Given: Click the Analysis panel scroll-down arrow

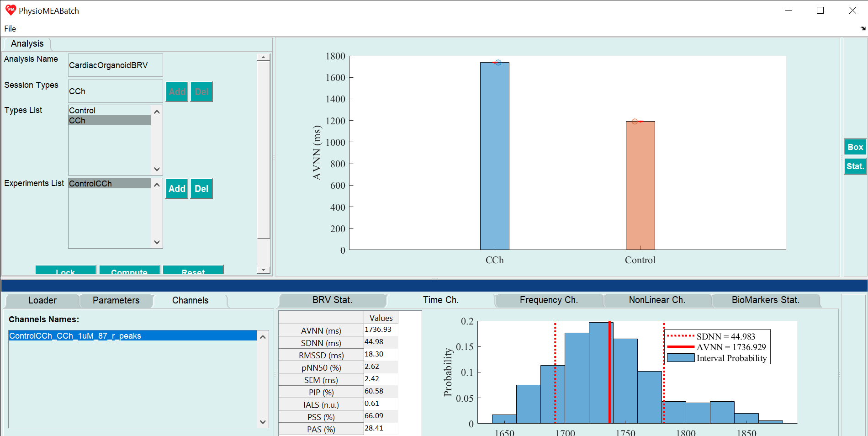Looking at the screenshot, I should pos(263,270).
